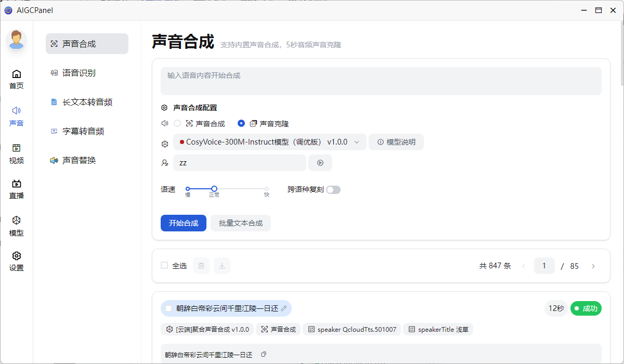The width and height of the screenshot is (624, 364).
Task: Click the vertical scrollbar thumb
Action: point(621,54)
